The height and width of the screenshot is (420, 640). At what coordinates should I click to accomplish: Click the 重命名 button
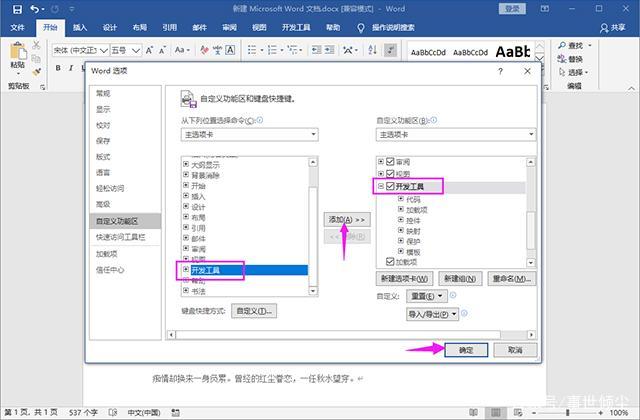(x=512, y=279)
